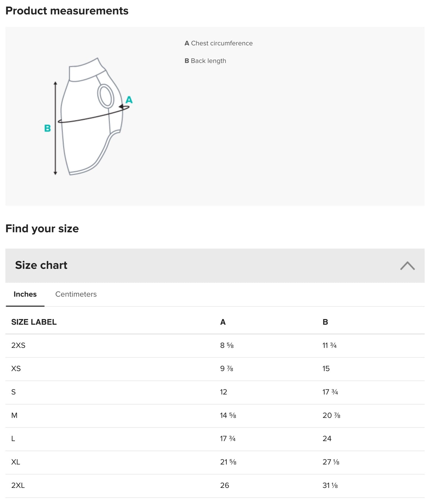
Task: Click the 2XL back length 31 ⅛
Action: point(330,486)
